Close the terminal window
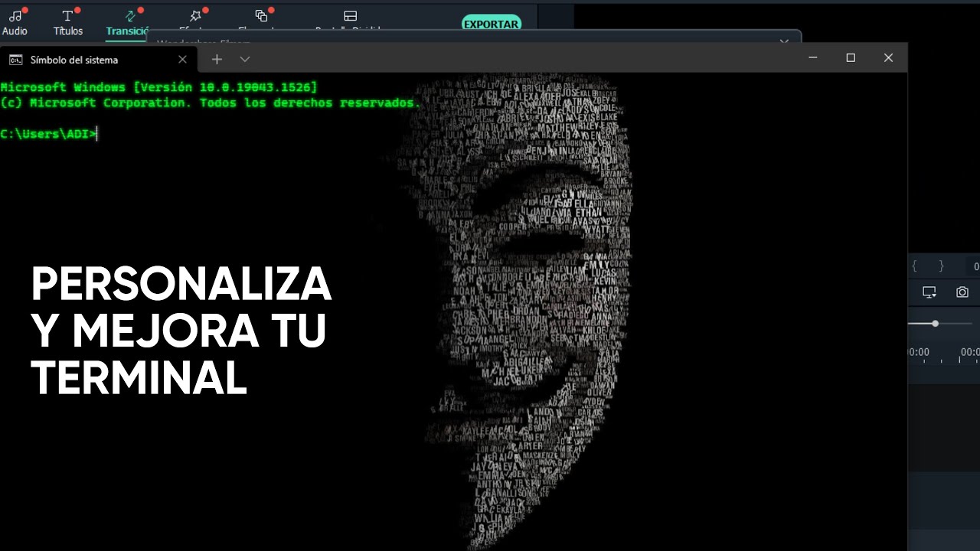 888,57
